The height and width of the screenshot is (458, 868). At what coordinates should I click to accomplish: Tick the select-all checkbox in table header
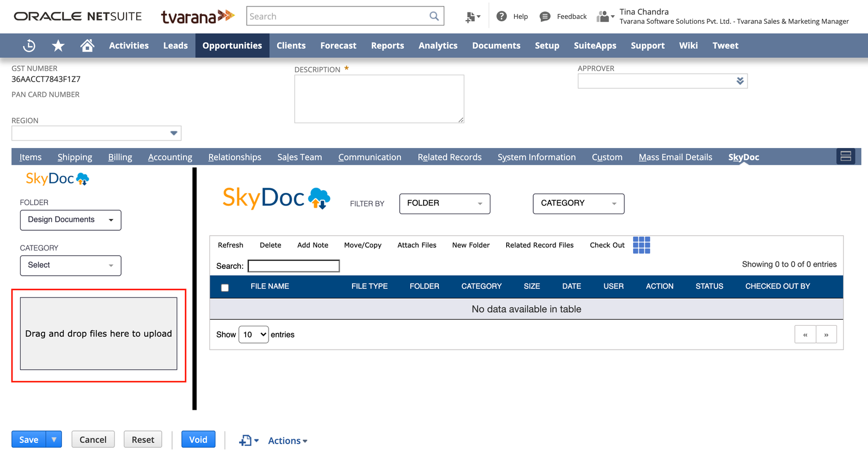point(225,288)
